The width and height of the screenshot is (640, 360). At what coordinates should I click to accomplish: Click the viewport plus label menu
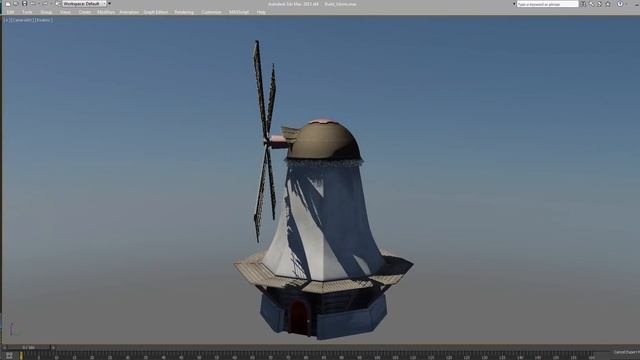[6, 20]
